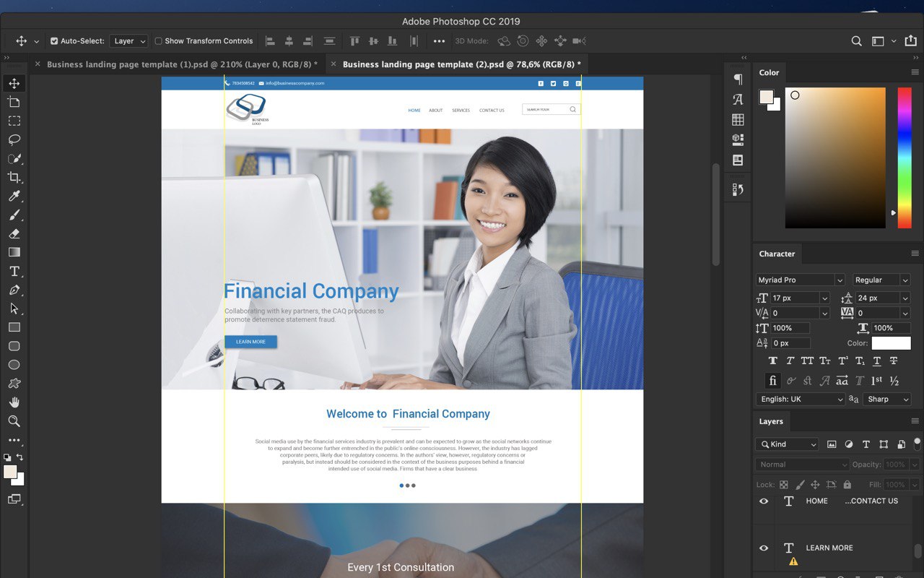Viewport: 924px width, 578px height.
Task: Select the Artboard tool
Action: [14, 103]
